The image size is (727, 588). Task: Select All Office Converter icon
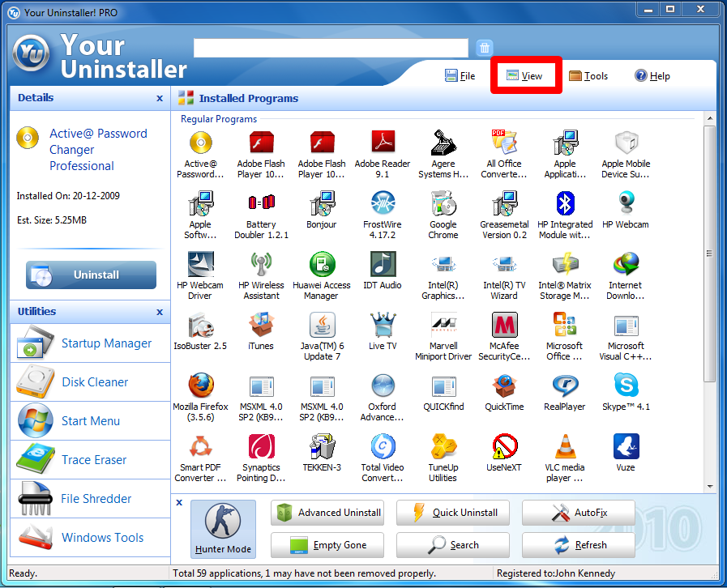504,142
